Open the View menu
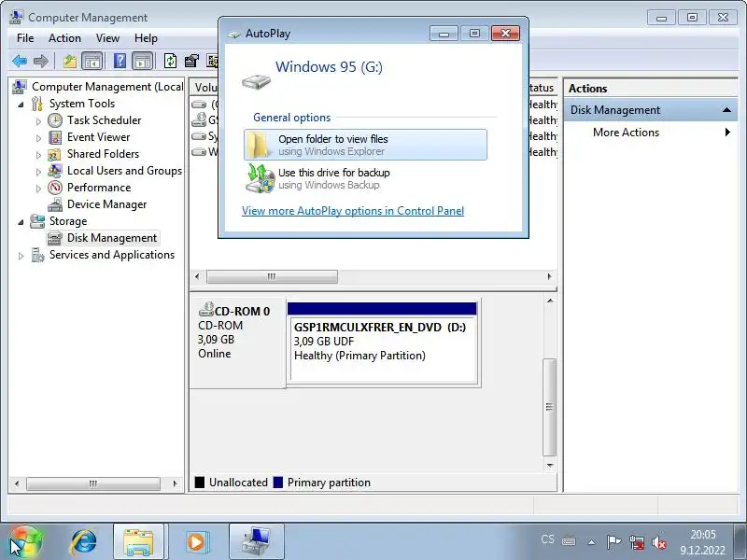747x560 pixels. [107, 38]
